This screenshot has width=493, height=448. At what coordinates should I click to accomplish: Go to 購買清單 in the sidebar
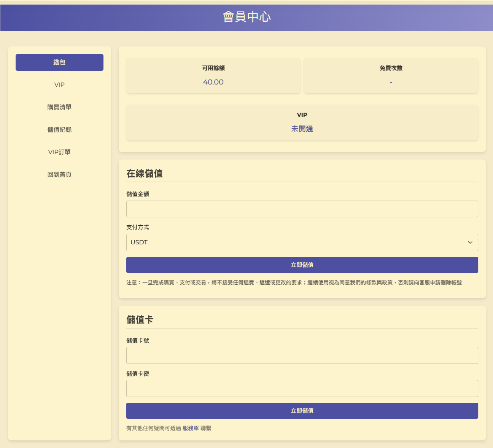[59, 107]
